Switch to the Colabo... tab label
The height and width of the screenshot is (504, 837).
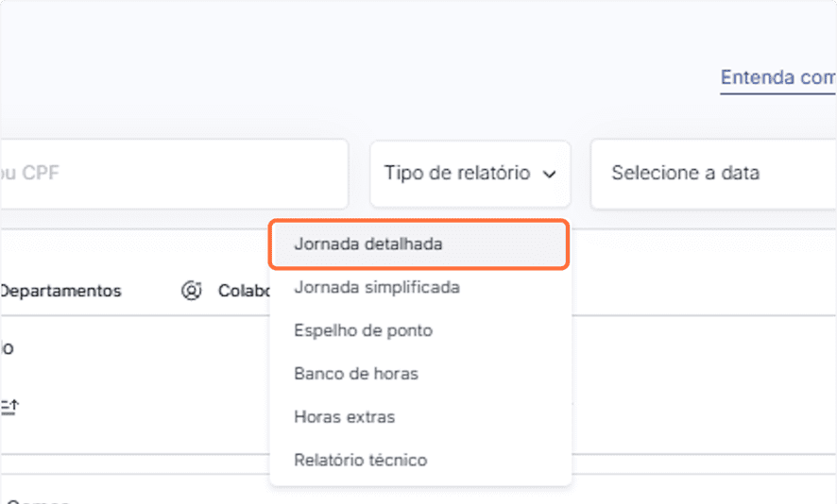[243, 291]
